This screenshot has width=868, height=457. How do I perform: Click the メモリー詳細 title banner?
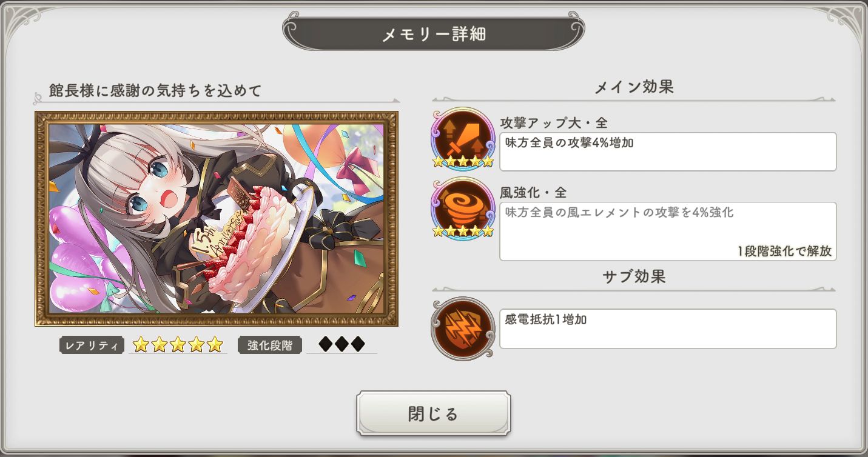tap(434, 34)
